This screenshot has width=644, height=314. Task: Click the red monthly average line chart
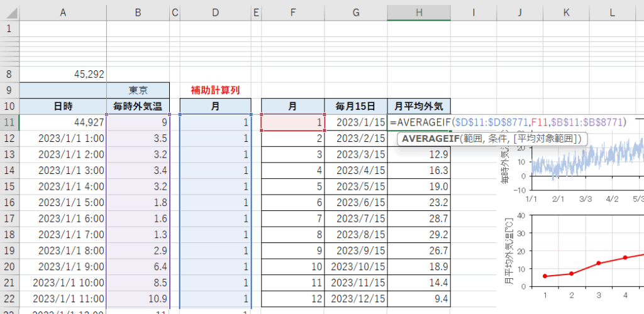tap(585, 257)
